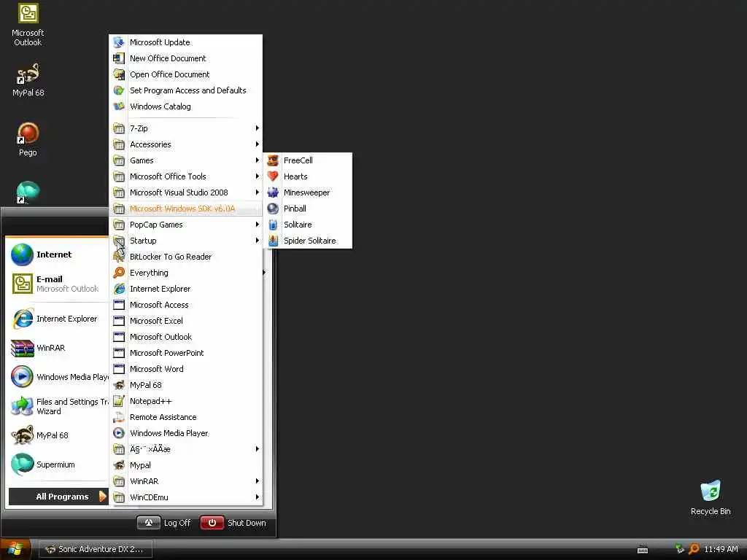This screenshot has width=747, height=560.
Task: Open MyPal 68 in programs list
Action: point(186,385)
